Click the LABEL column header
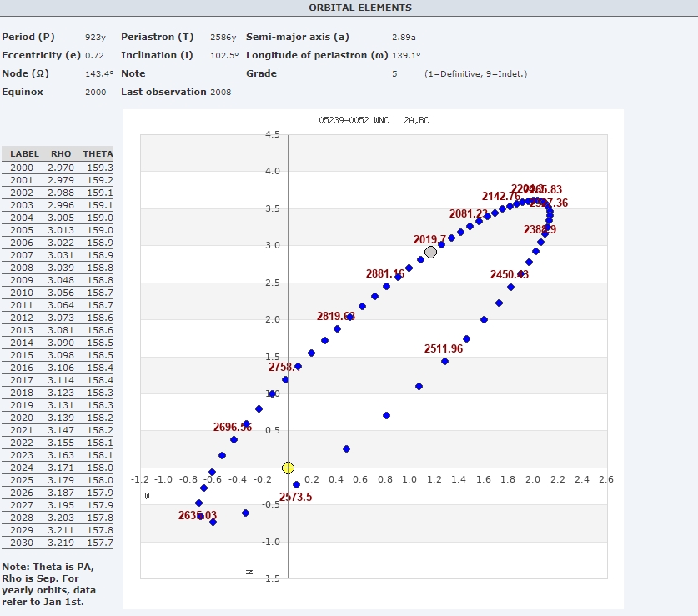Viewport: 698px width, 616px height. pyautogui.click(x=25, y=154)
